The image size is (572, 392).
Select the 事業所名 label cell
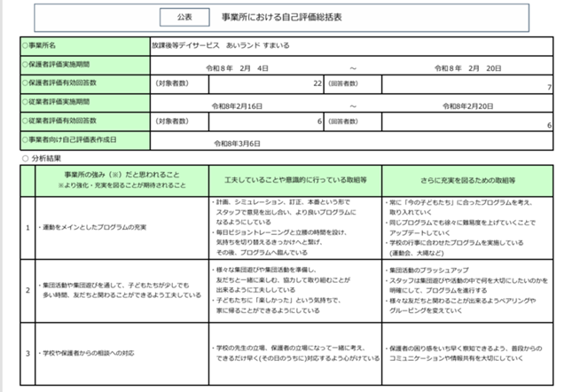(x=84, y=43)
